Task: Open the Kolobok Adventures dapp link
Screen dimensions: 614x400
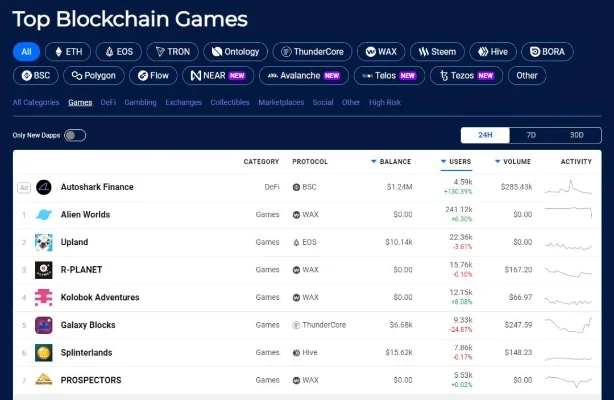Action: pos(100,297)
